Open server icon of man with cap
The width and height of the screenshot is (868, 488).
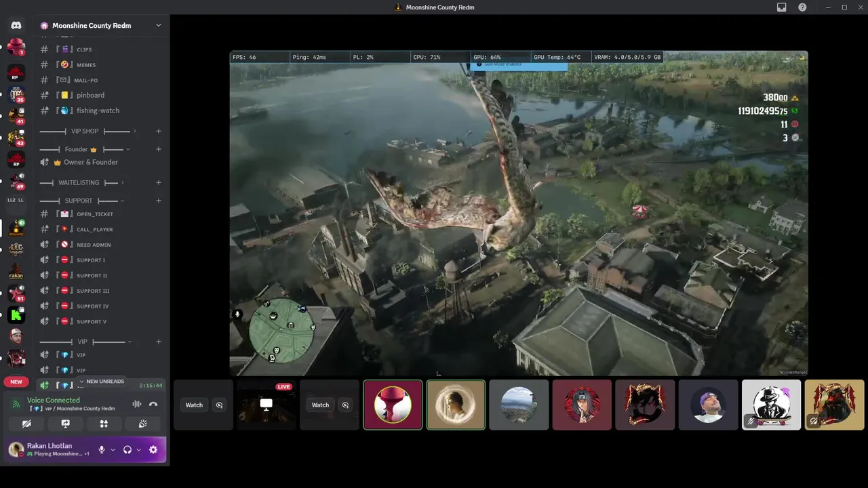(16, 336)
